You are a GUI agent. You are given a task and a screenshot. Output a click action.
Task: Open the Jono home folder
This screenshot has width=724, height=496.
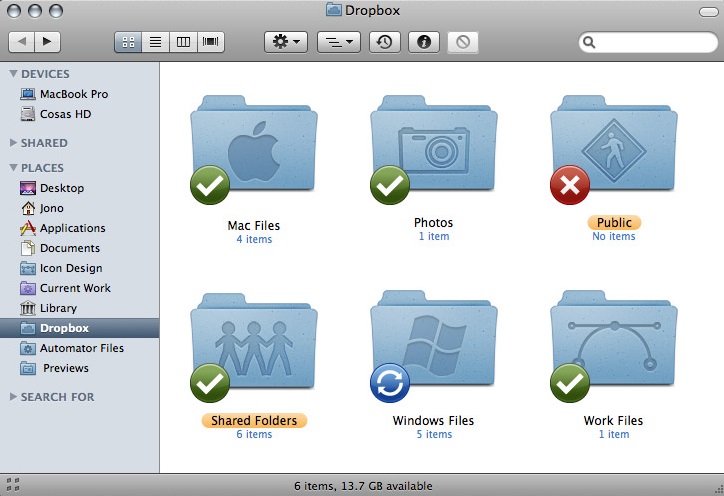point(79,208)
